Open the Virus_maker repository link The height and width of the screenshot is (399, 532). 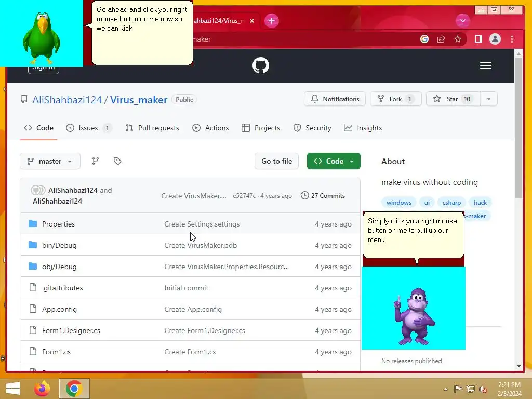tap(138, 100)
